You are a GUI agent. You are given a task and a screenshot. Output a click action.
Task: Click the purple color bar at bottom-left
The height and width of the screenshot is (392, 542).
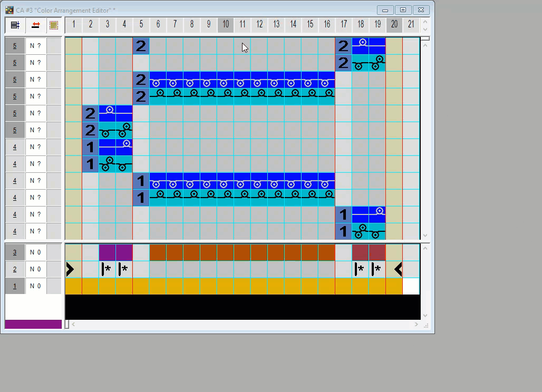[x=33, y=324]
